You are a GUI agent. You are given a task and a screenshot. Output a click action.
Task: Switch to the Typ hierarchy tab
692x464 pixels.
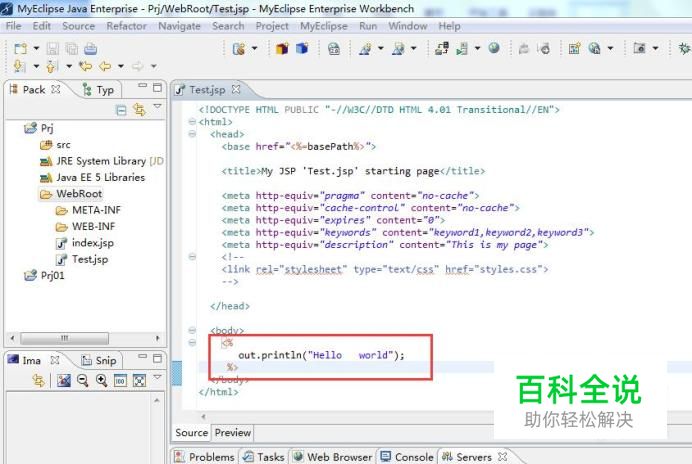pos(99,90)
